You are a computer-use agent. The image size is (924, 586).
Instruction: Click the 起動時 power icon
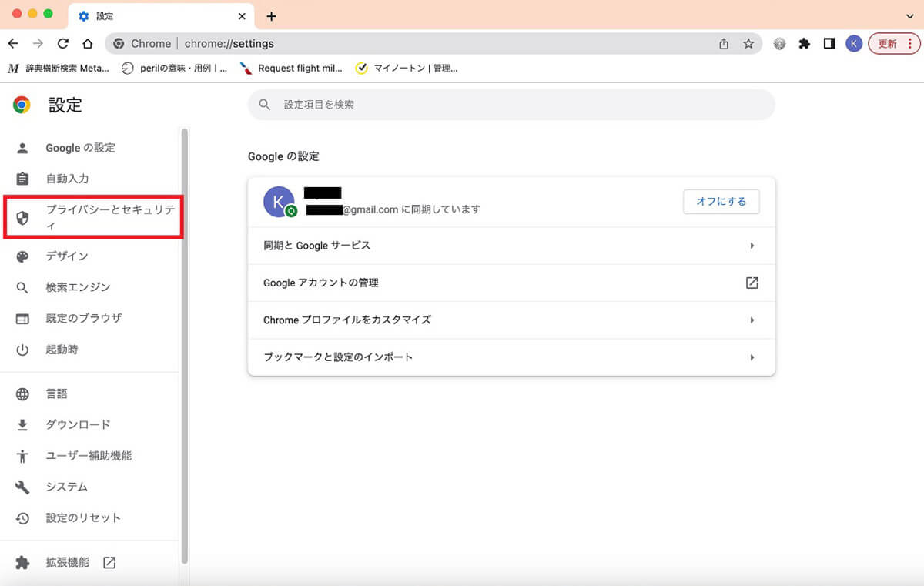pyautogui.click(x=22, y=350)
